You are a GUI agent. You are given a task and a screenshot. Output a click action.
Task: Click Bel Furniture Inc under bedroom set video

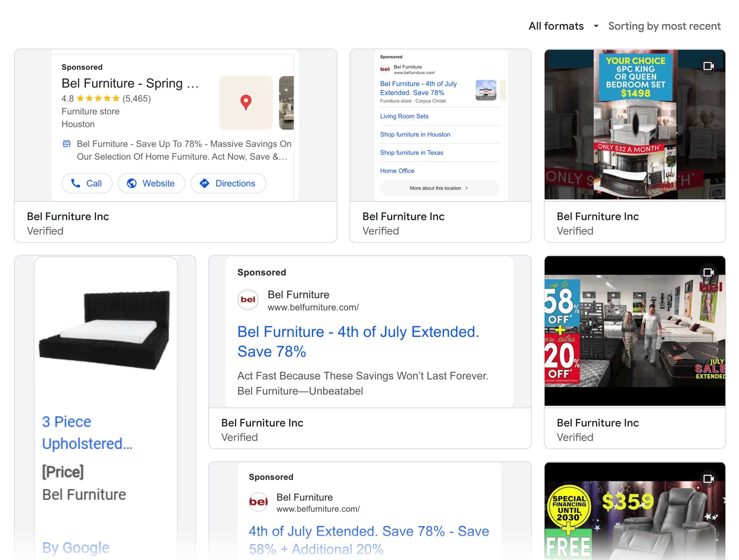click(x=598, y=216)
